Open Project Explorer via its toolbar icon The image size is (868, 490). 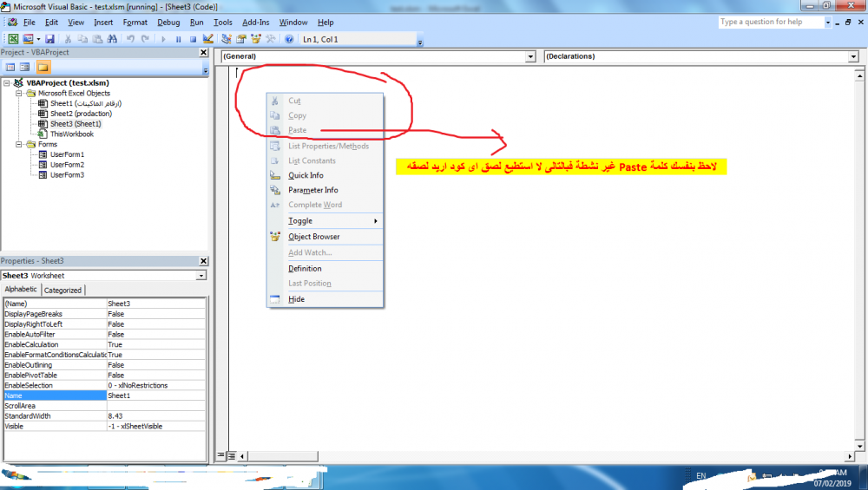(x=227, y=39)
